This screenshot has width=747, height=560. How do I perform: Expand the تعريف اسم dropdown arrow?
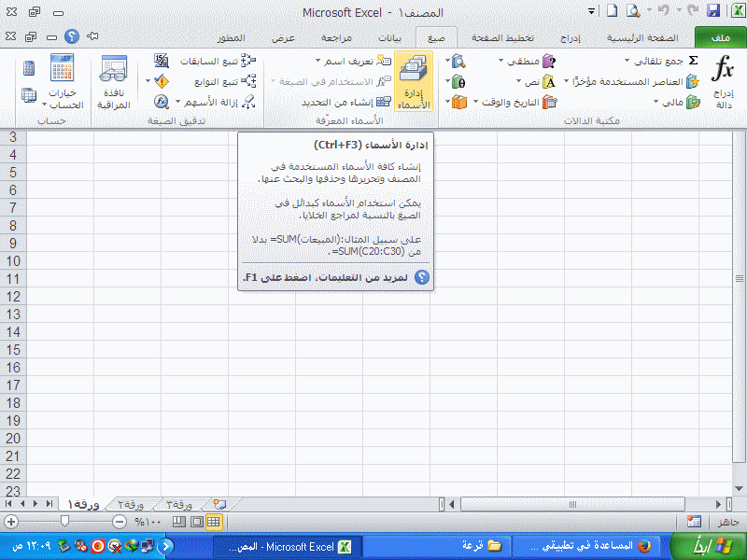pos(317,61)
